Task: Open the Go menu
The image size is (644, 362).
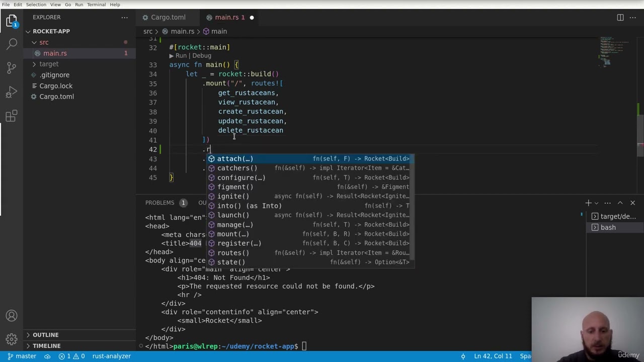Action: (67, 5)
